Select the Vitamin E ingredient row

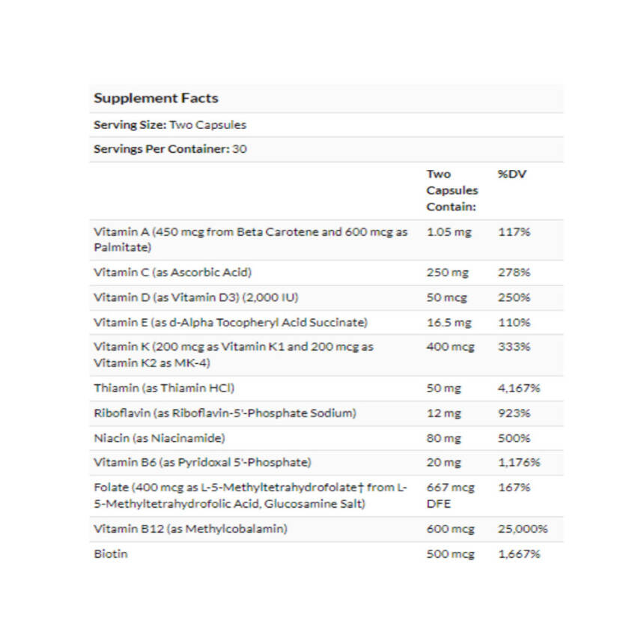(231, 323)
